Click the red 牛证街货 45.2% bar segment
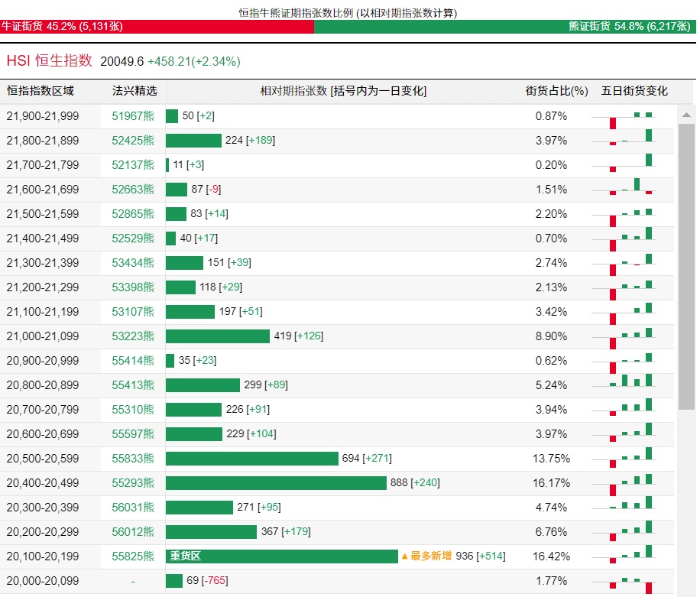 [157, 26]
